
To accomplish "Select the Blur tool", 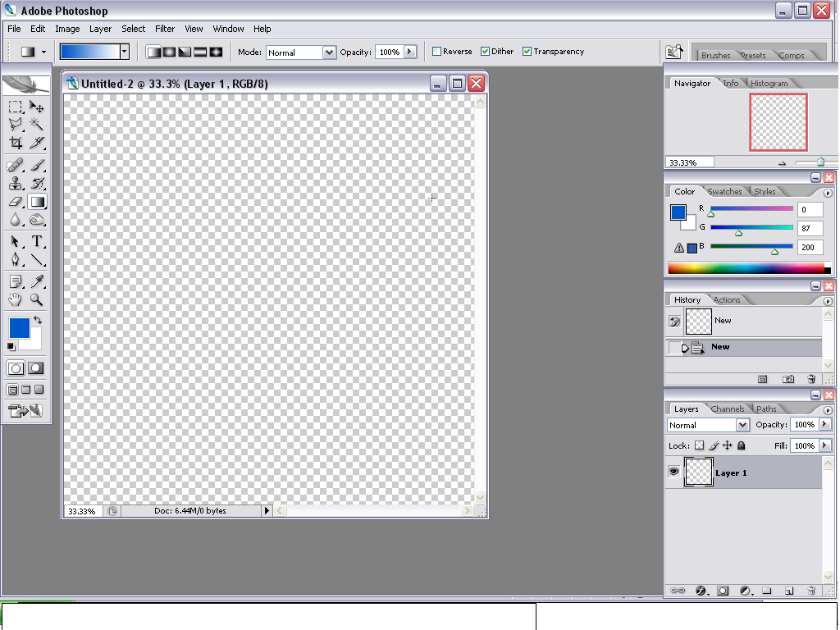I will [16, 220].
